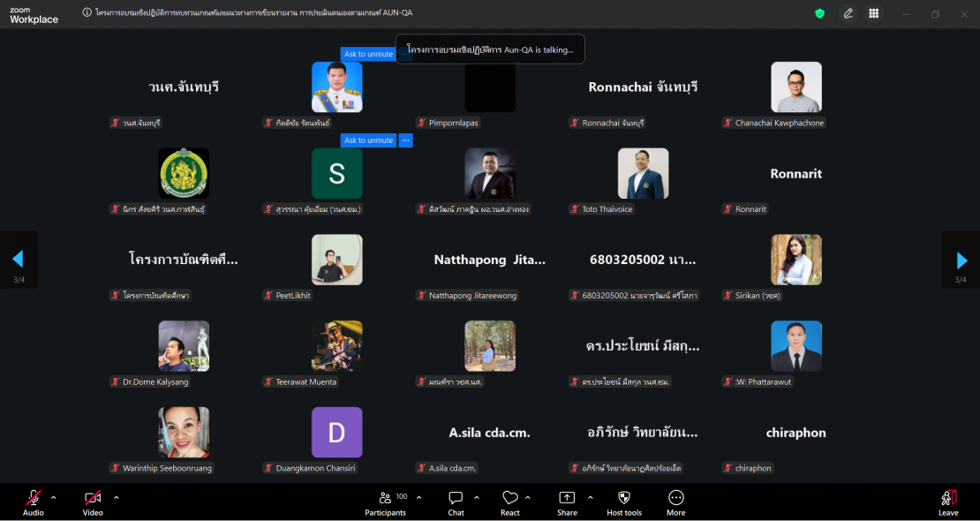The image size is (980, 521).
Task: Leave the meeting
Action: (x=948, y=502)
